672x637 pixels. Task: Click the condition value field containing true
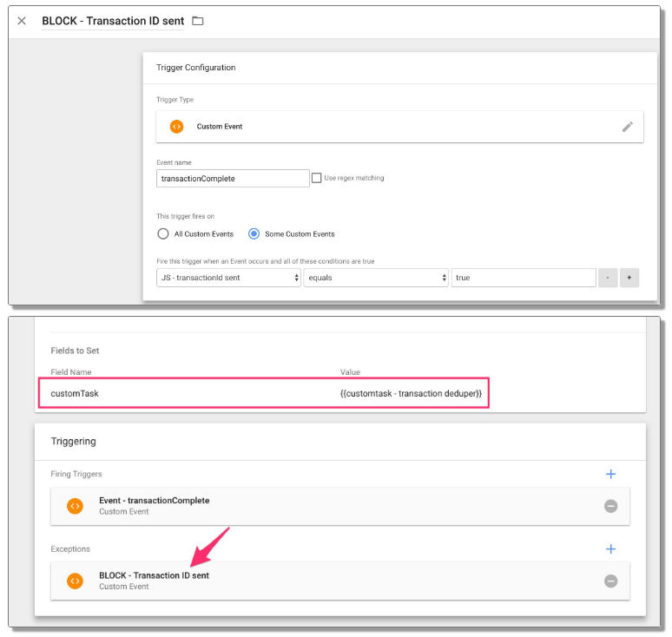click(x=523, y=278)
